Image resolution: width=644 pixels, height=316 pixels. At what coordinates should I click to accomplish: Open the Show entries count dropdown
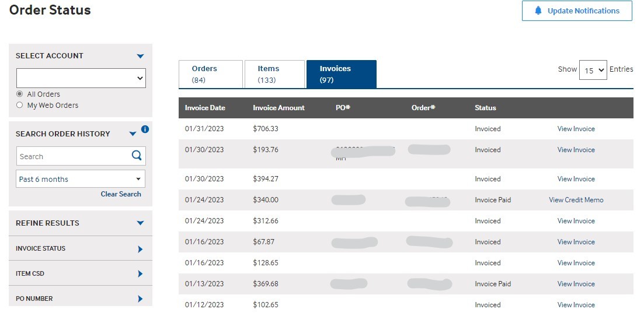coord(593,70)
